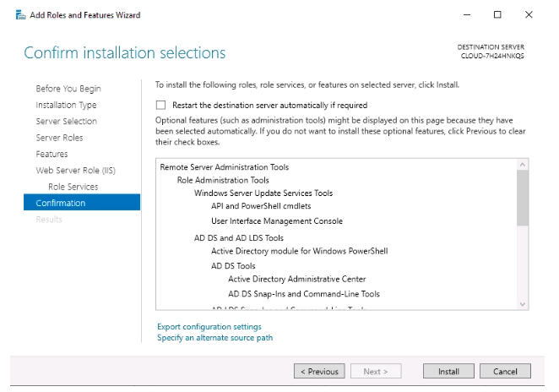
Task: Maximize the wizard window
Action: tap(497, 14)
